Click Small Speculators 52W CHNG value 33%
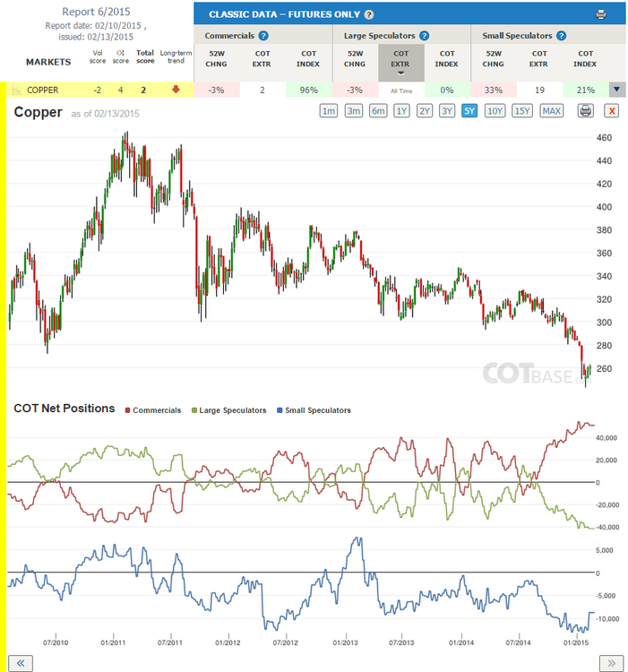The image size is (628, 672). tap(494, 90)
